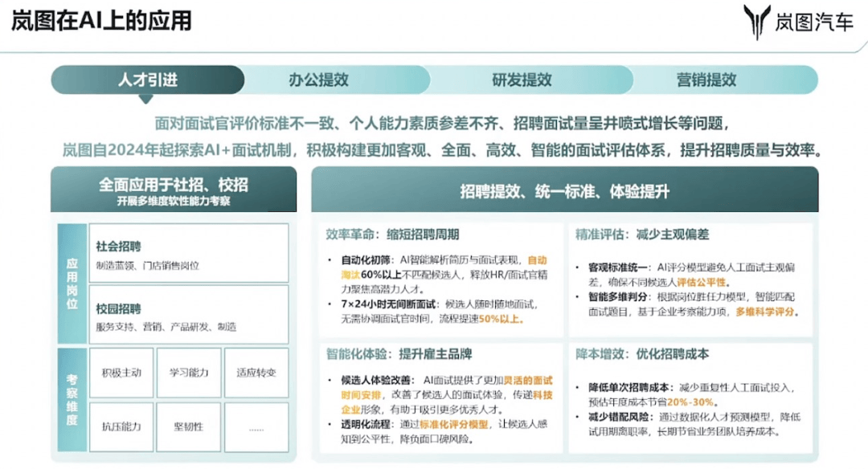Click the 考察维度 vertical label
This screenshot has width=868, height=469.
pos(72,399)
